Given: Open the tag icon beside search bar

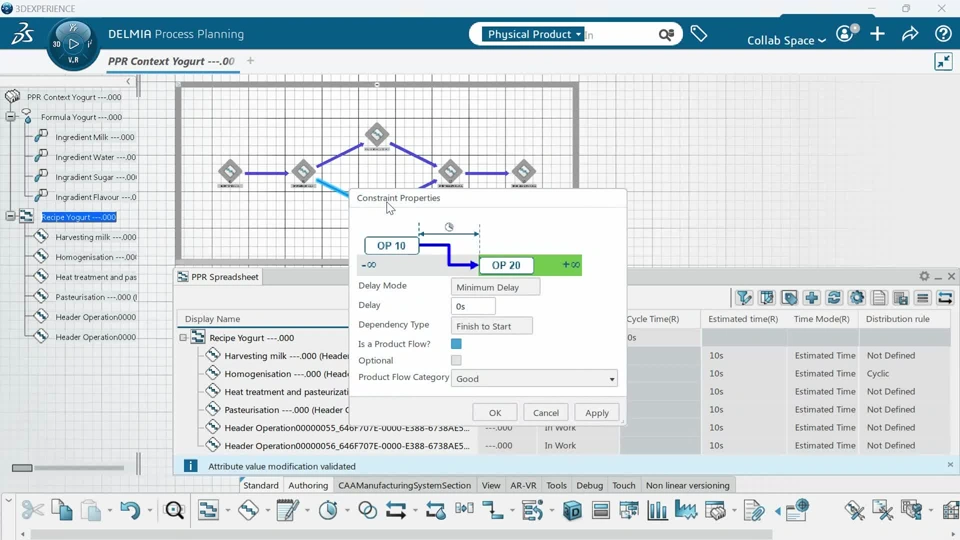Looking at the screenshot, I should [699, 34].
